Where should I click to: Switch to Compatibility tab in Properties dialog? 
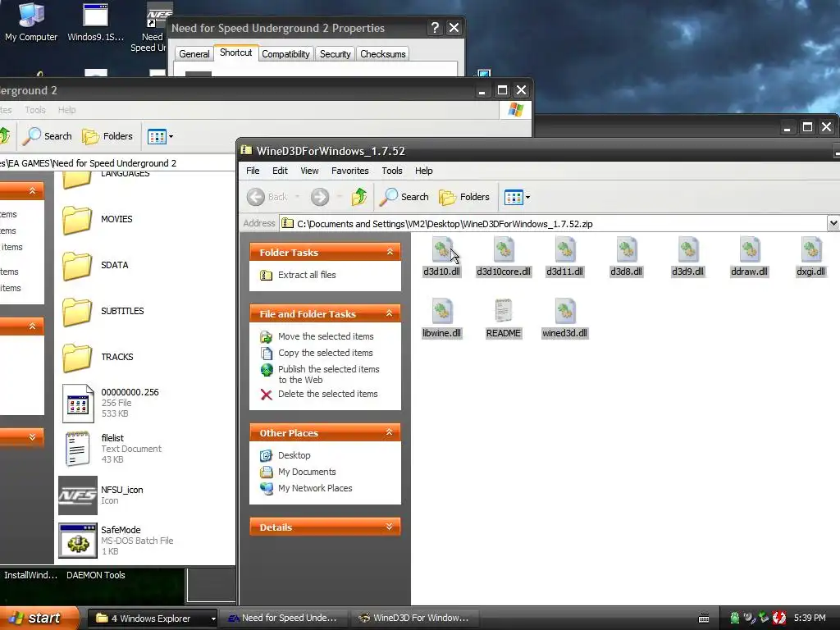tap(285, 54)
